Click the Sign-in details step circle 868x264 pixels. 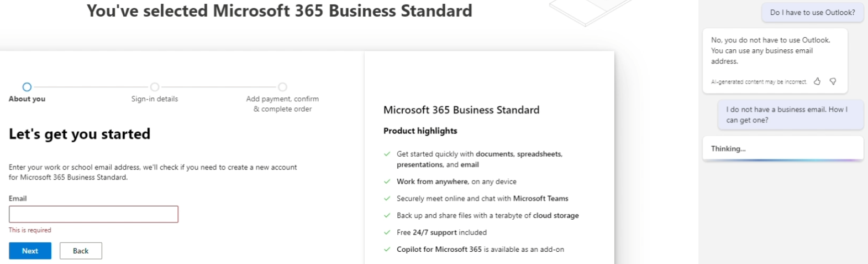pyautogui.click(x=155, y=87)
